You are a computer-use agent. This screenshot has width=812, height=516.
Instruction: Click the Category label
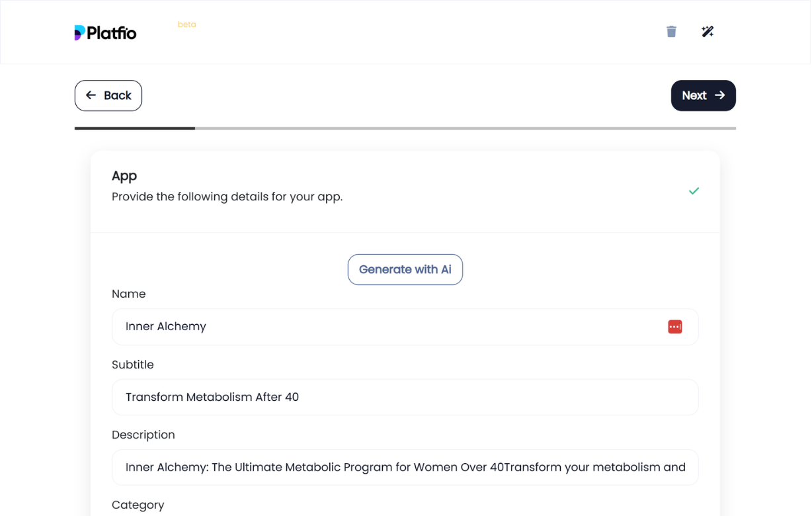[138, 505]
